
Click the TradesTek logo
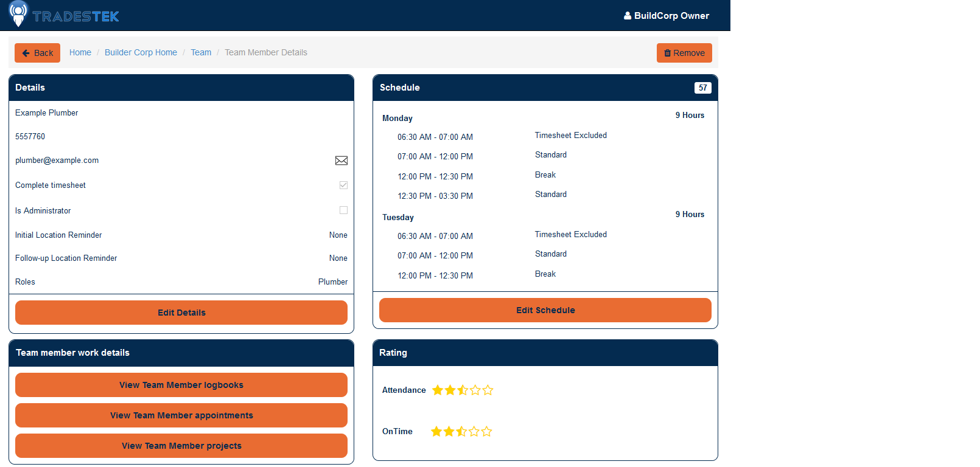[x=65, y=15]
